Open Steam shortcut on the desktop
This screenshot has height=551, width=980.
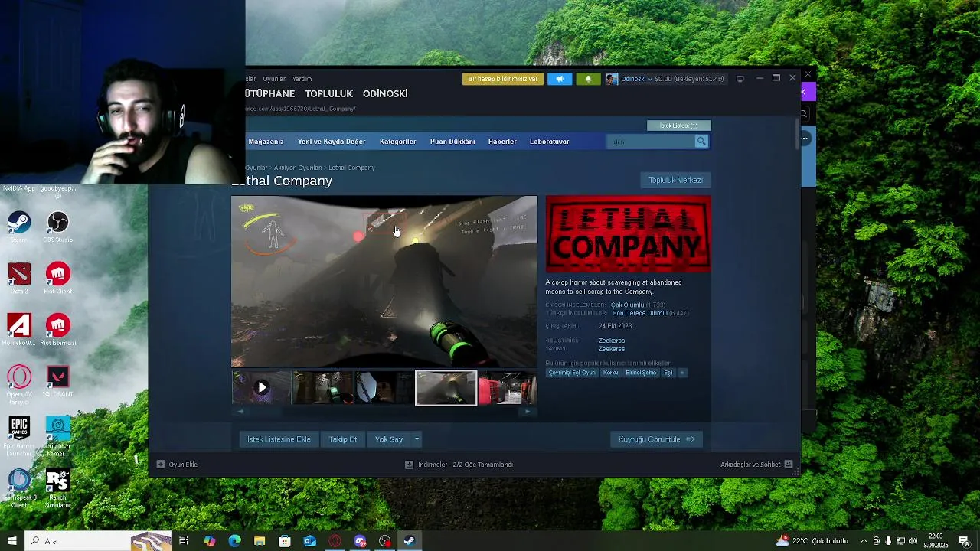(x=19, y=227)
